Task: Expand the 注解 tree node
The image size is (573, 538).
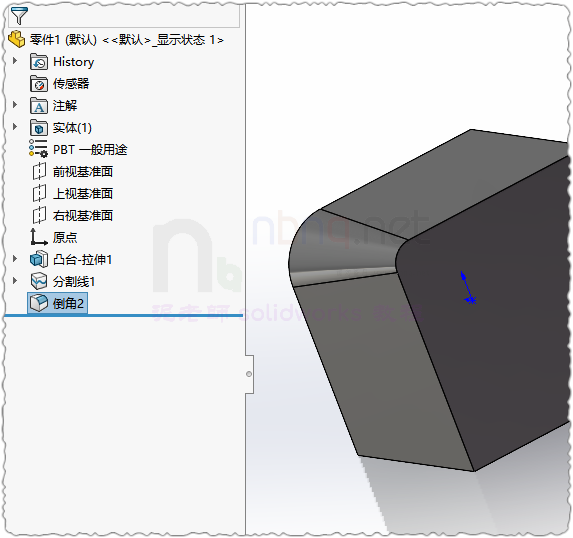Action: [15, 105]
